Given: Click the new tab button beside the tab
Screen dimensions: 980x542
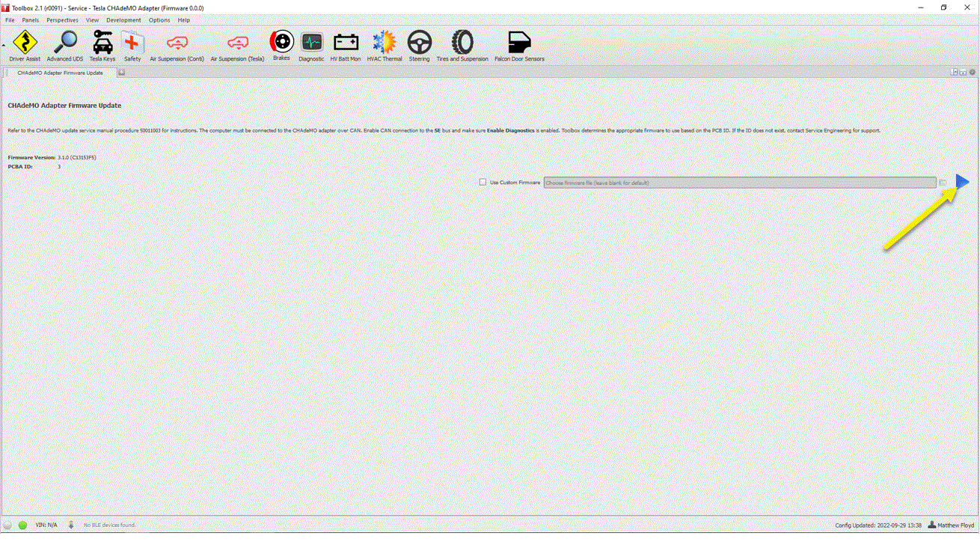Looking at the screenshot, I should coord(121,73).
